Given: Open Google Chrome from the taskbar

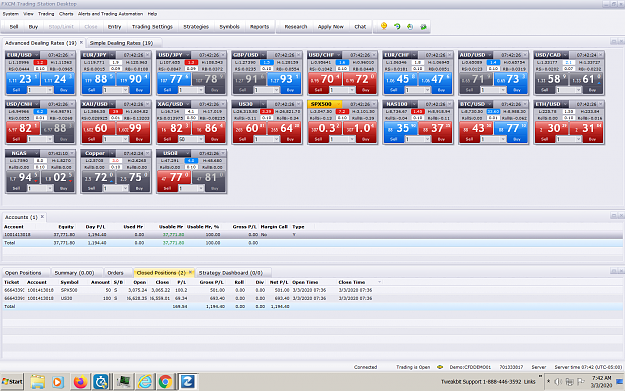Looking at the screenshot, I should pos(165,381).
